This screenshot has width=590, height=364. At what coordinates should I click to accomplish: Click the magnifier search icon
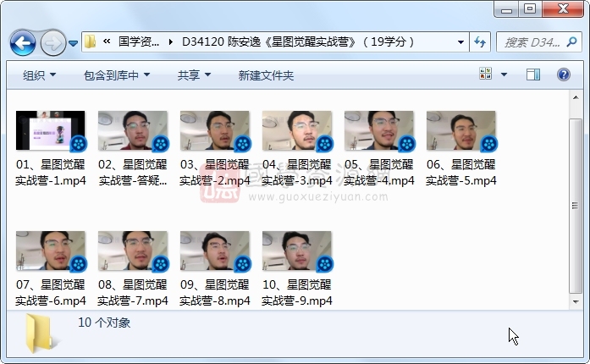coord(572,41)
